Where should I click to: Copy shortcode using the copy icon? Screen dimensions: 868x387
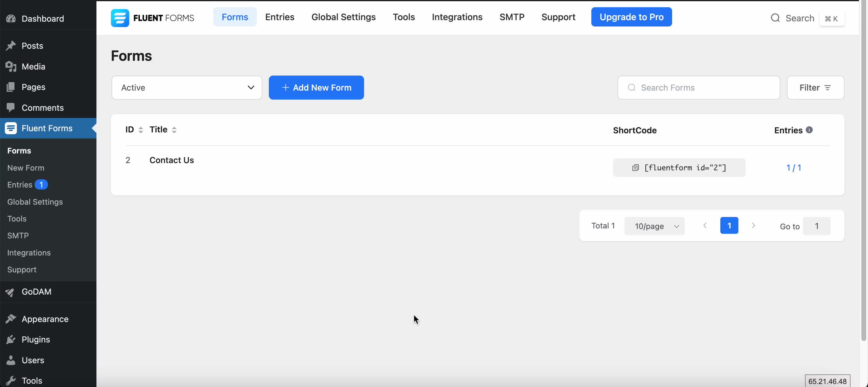[x=635, y=168]
